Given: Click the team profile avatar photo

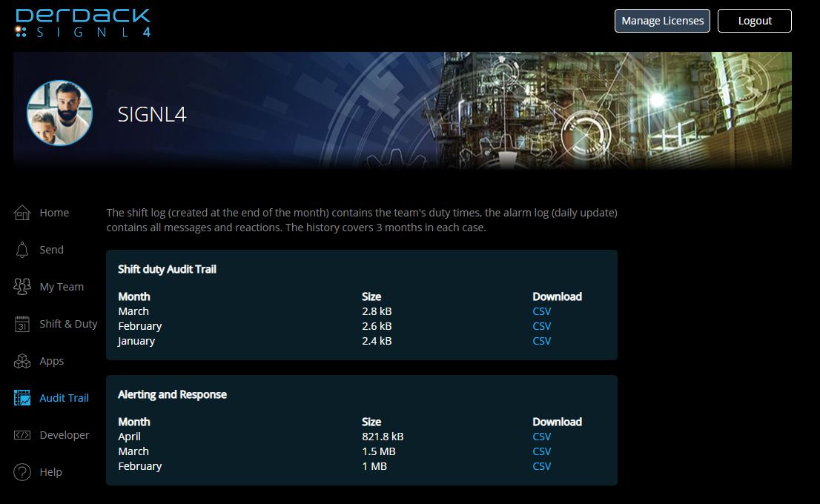Looking at the screenshot, I should tap(59, 113).
